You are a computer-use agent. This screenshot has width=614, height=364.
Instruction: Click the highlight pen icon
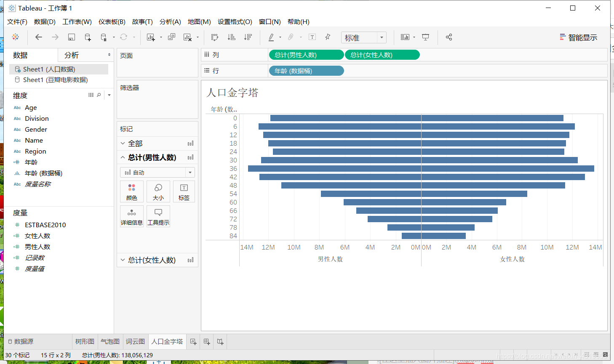[271, 37]
